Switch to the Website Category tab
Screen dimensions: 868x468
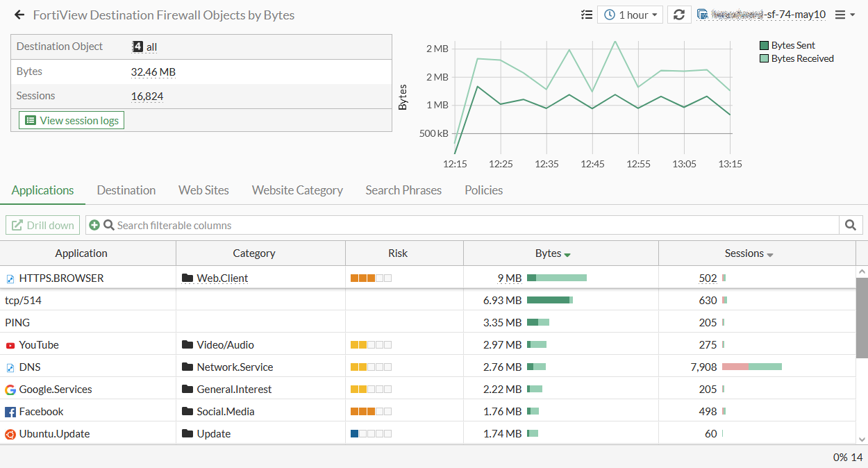tap(297, 190)
